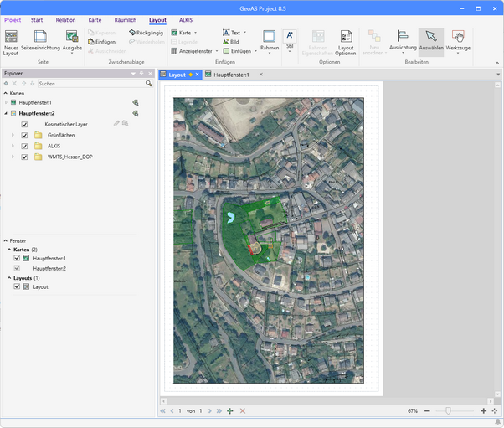This screenshot has width=504, height=428.
Task: Open Seiteneinrichtung page setup
Action: point(40,41)
